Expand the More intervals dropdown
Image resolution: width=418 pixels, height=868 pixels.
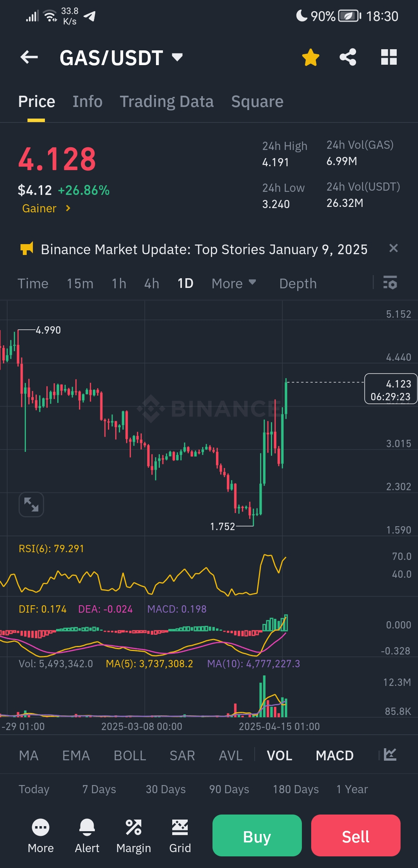pos(234,284)
